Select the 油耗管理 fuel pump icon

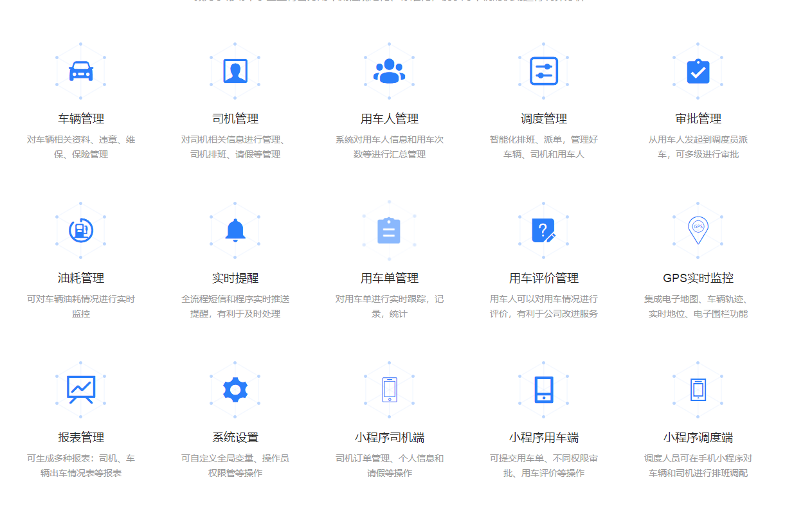pyautogui.click(x=80, y=230)
